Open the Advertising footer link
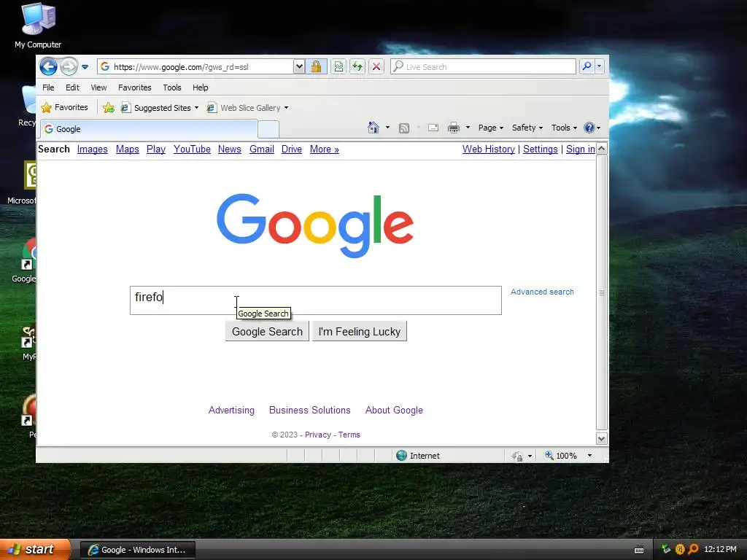 click(231, 410)
